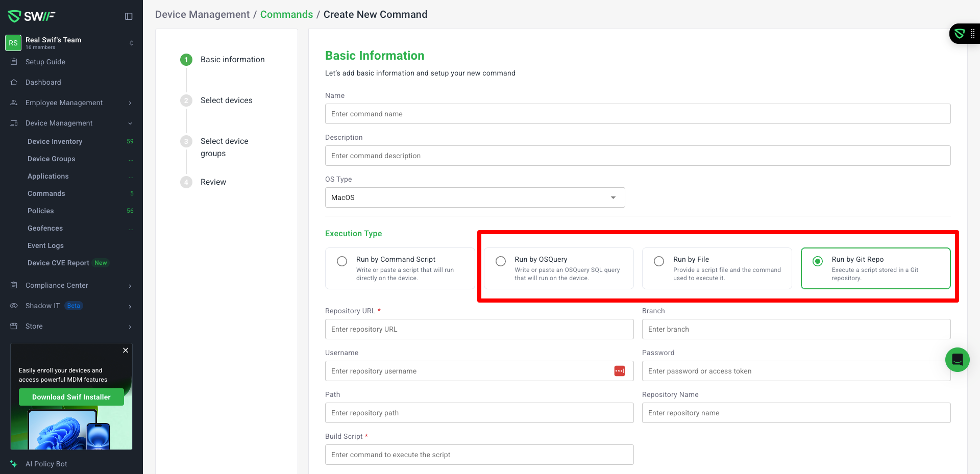Click Download Swif Installer button

71,397
